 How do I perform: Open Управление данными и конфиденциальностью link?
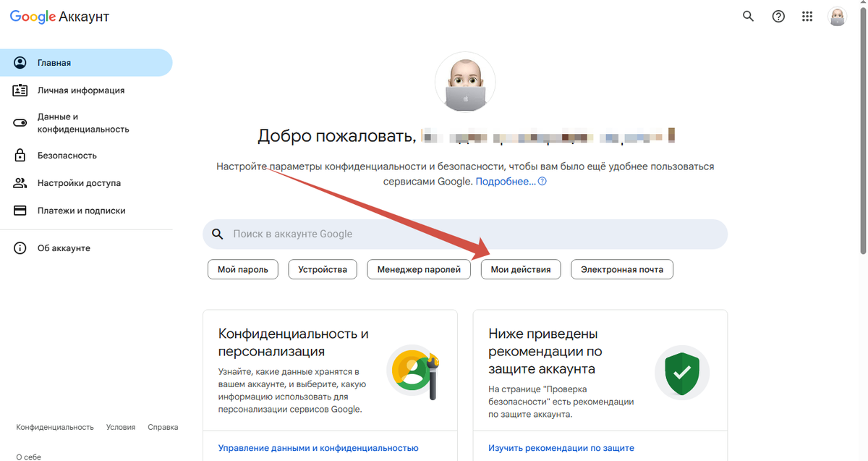click(318, 448)
